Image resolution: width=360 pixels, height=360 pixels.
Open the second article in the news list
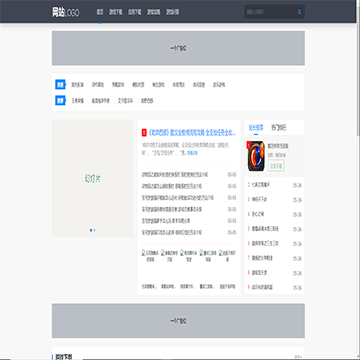click(172, 186)
